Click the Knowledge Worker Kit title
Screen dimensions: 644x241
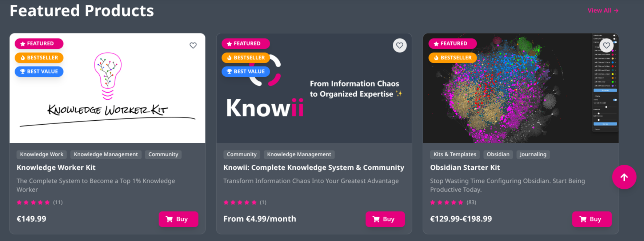tap(56, 168)
